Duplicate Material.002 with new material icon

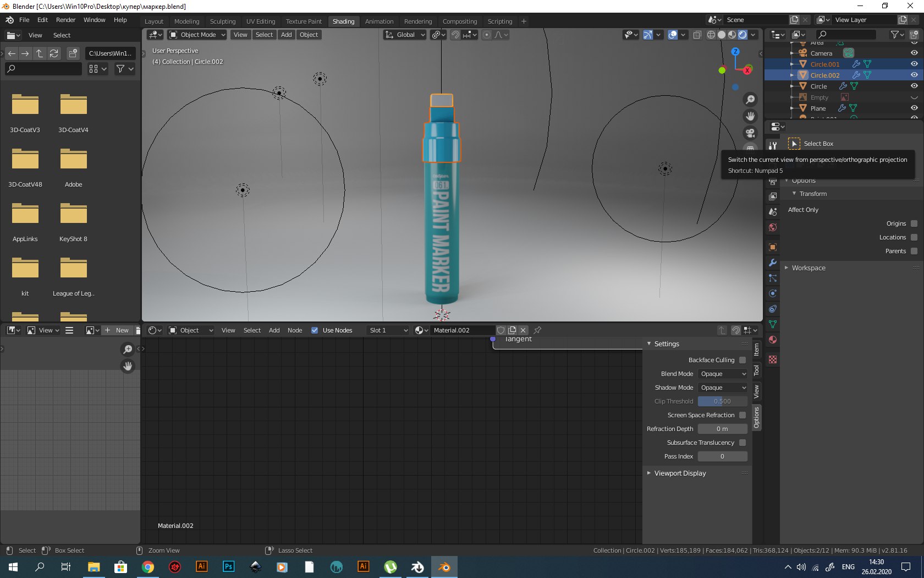tap(512, 330)
